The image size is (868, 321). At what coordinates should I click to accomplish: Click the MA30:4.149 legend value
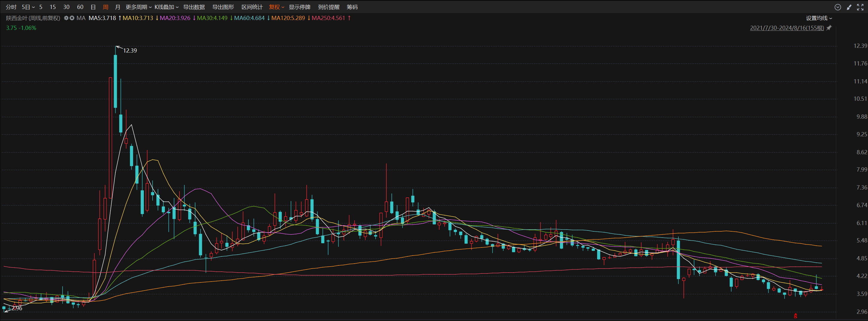212,18
